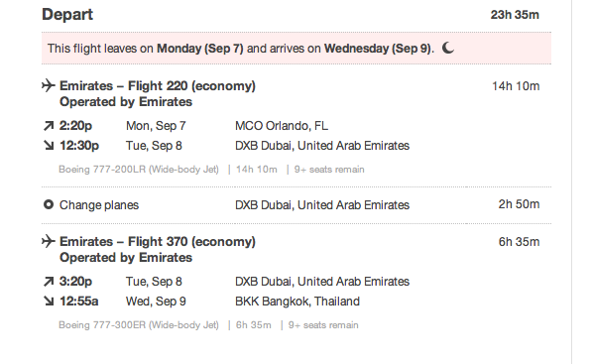591x364 pixels.
Task: Click the crescent moon overnight icon
Action: point(448,48)
